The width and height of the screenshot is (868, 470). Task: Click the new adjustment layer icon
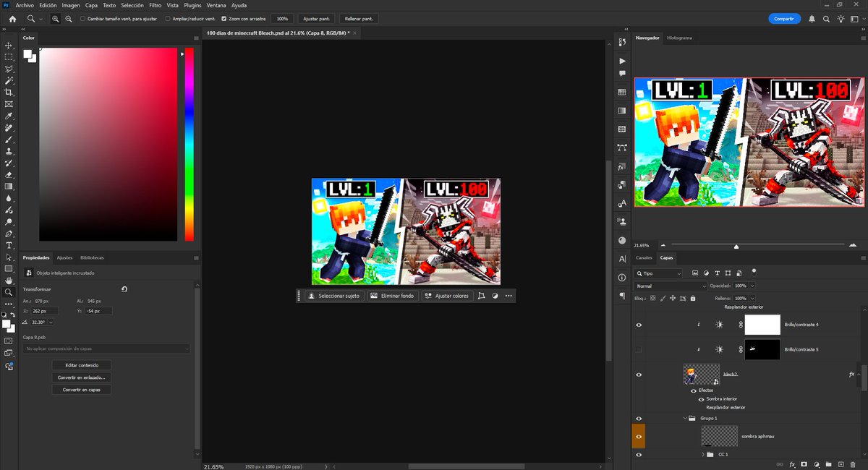coord(816,463)
